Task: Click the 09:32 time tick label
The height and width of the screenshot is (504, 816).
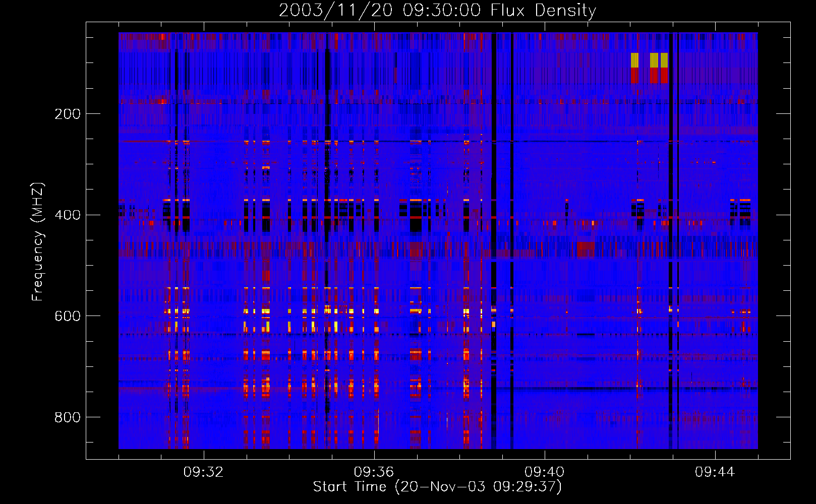Action: 203,472
